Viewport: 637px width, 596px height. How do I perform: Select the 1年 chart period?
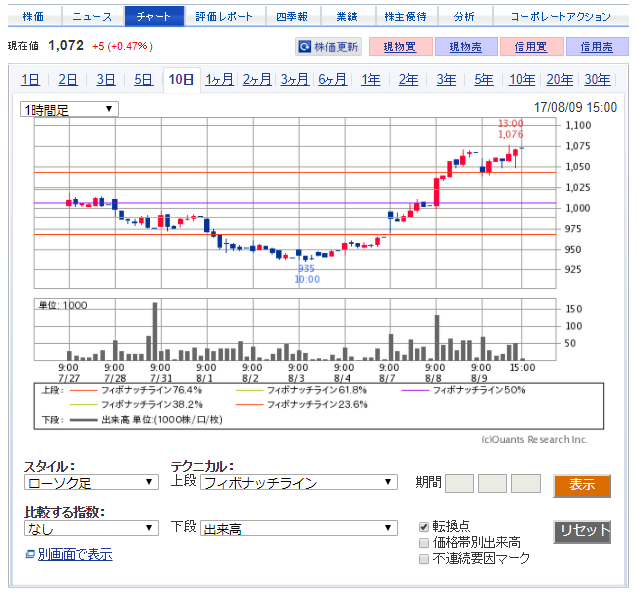371,79
